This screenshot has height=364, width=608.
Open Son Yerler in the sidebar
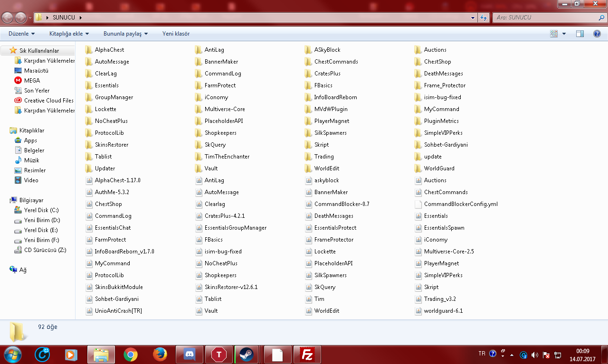click(37, 91)
